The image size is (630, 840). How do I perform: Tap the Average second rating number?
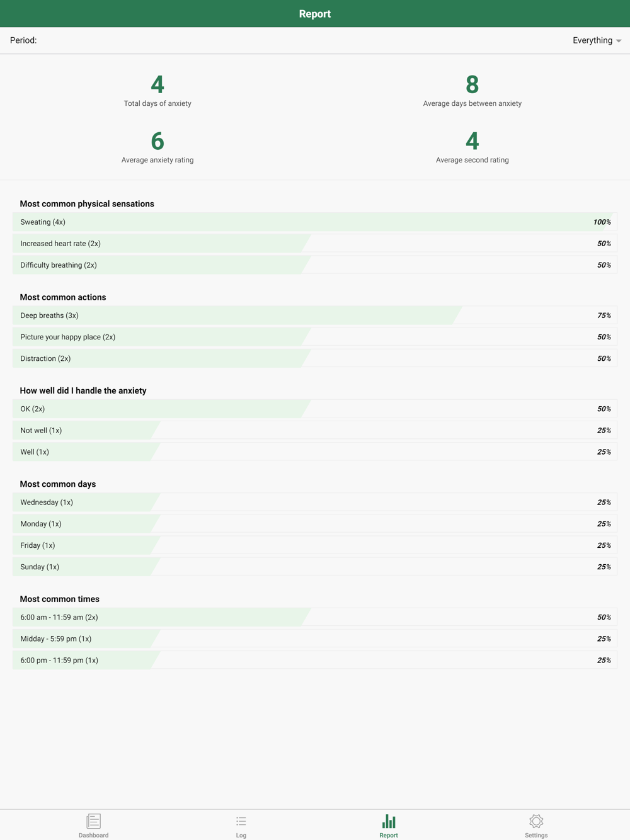[472, 141]
